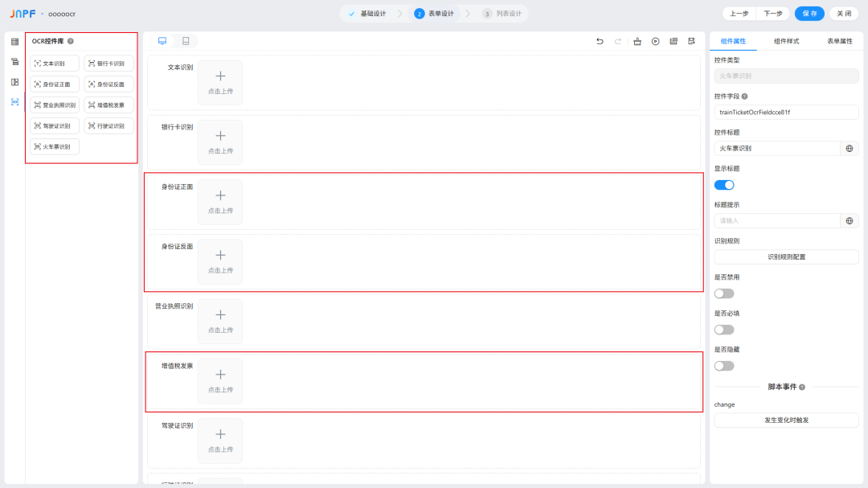Clear the canvas with broom icon
868x488 pixels.
(637, 41)
